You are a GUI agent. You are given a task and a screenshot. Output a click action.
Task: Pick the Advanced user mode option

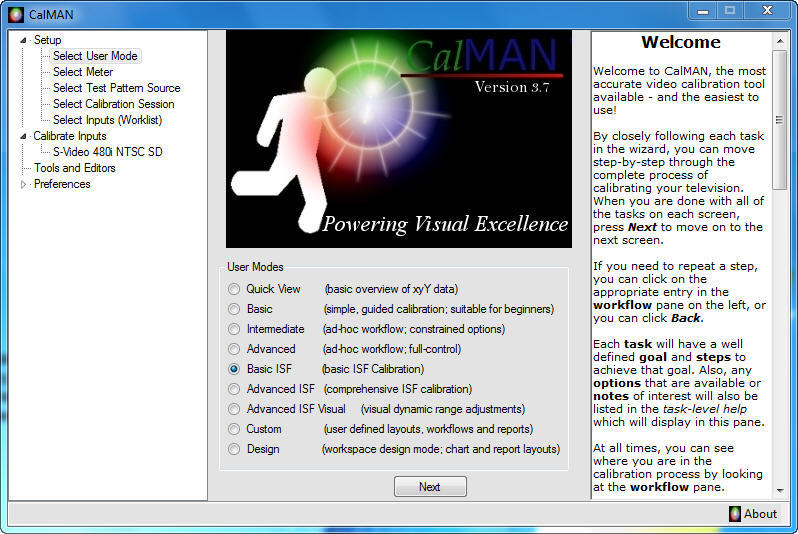[234, 349]
